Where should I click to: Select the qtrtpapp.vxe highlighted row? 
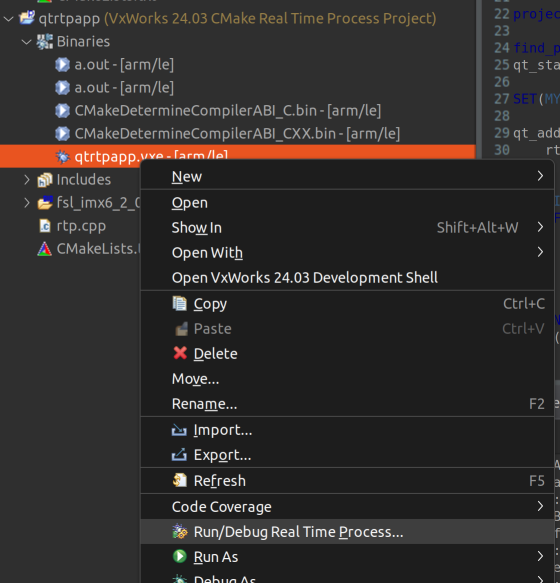pyautogui.click(x=238, y=156)
